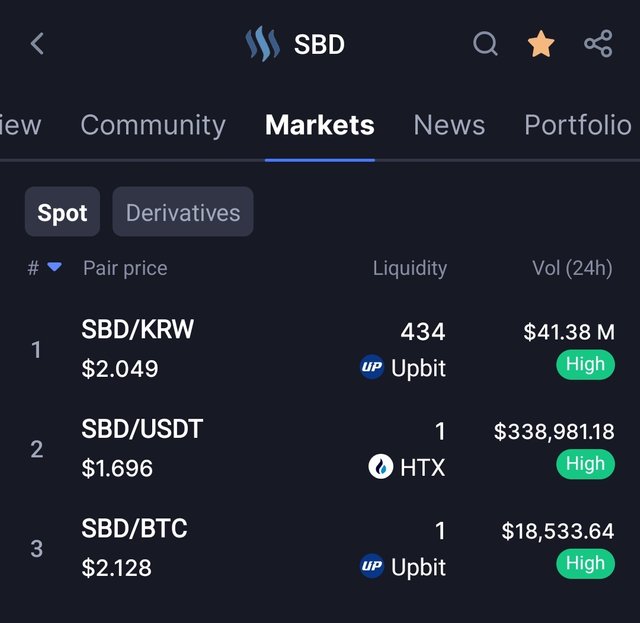Click Upbit logo in SBD/BTC row
640x623 pixels.
(372, 566)
